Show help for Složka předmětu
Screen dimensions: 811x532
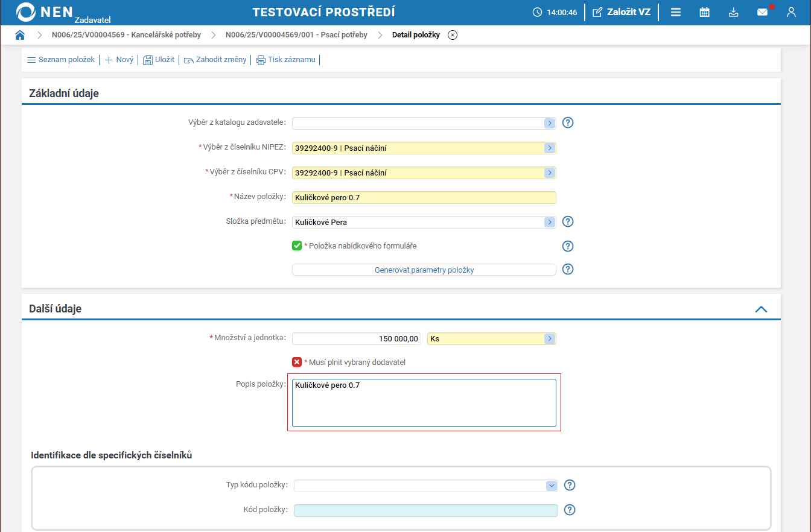click(567, 222)
